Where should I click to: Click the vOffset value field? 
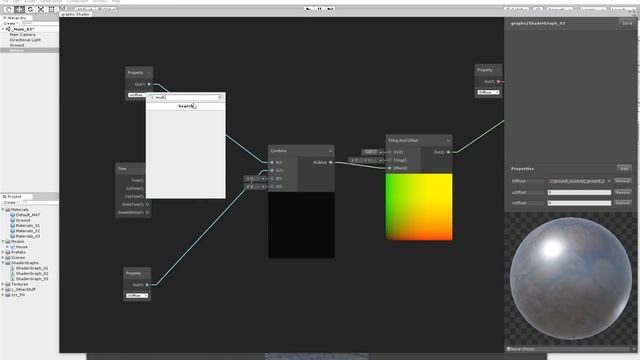[579, 203]
